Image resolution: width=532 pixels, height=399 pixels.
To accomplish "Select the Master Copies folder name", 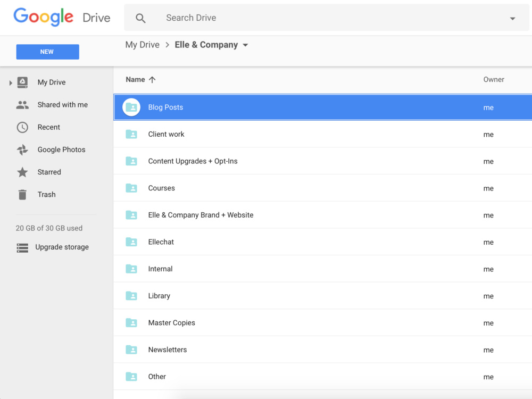I will (172, 323).
